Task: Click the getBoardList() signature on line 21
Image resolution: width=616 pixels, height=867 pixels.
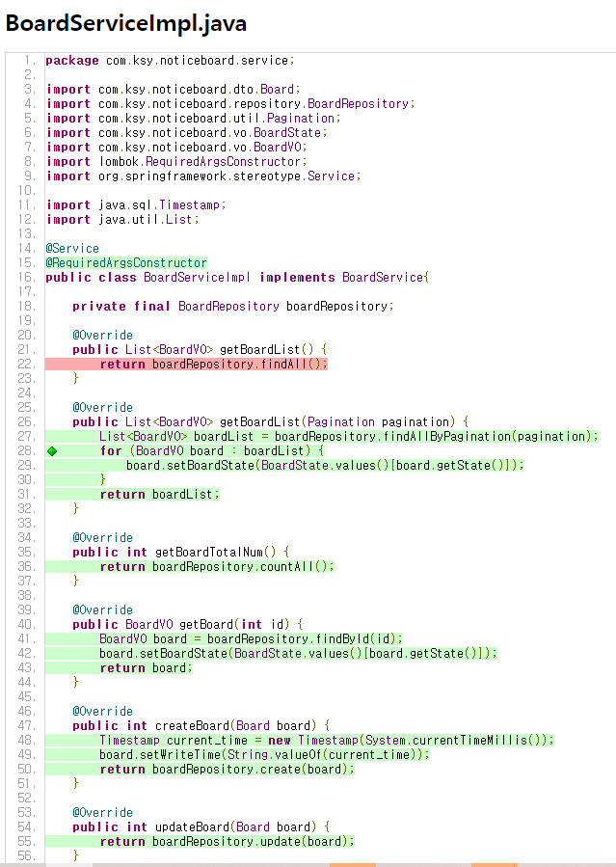Action: [x=200, y=349]
